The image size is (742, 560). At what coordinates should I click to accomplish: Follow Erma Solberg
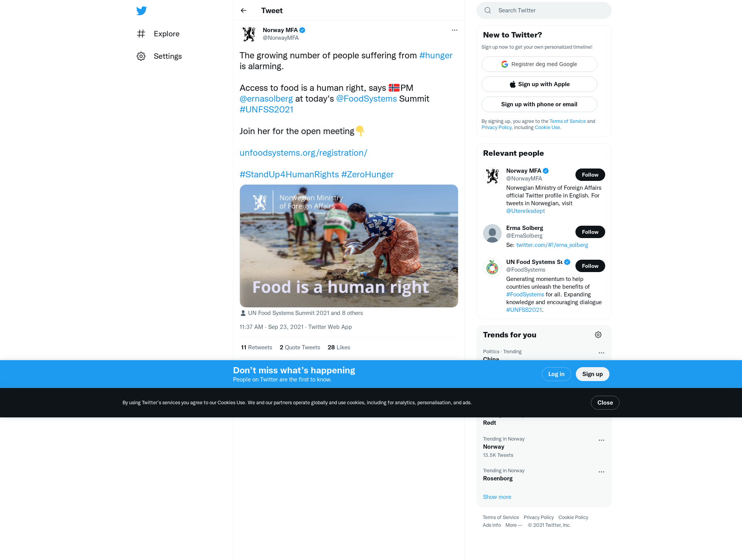[x=590, y=232]
